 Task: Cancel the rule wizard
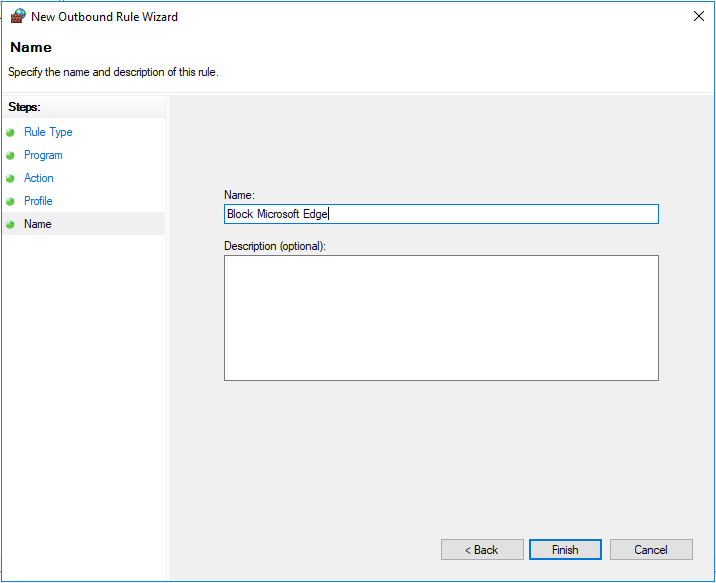[x=651, y=550]
